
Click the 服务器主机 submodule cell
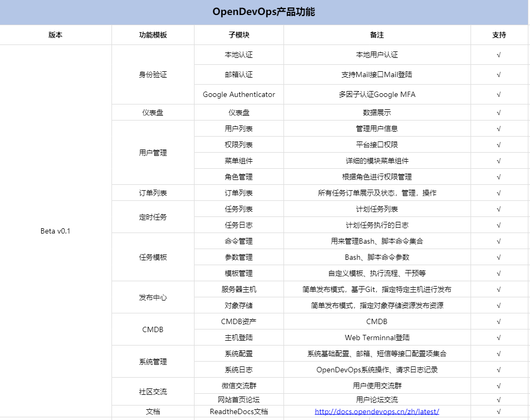point(239,289)
